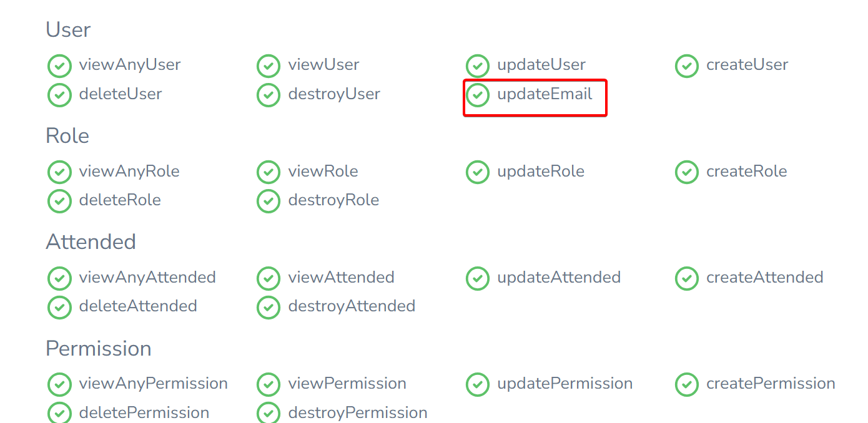Screen dimensions: 868x423
Task: Click the check icon next to viewAttended
Action: pos(269,278)
